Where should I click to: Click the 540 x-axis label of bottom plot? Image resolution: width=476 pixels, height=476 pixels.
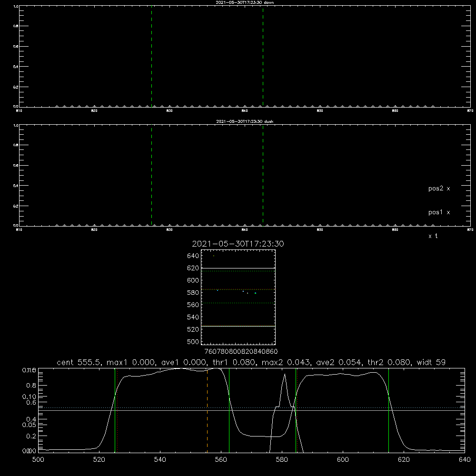pos(160,460)
